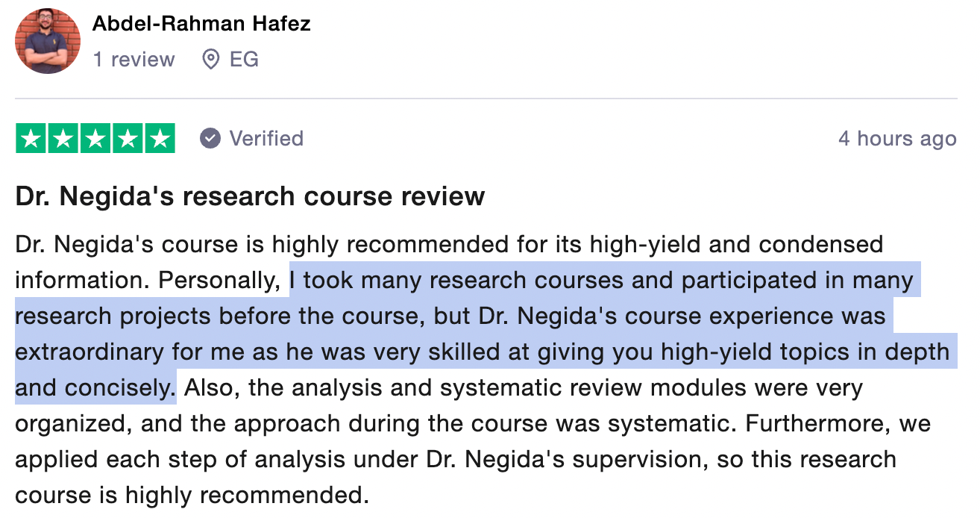Click the final line "course is highly recommended."
Screen dimensions: 980x518
point(192,496)
